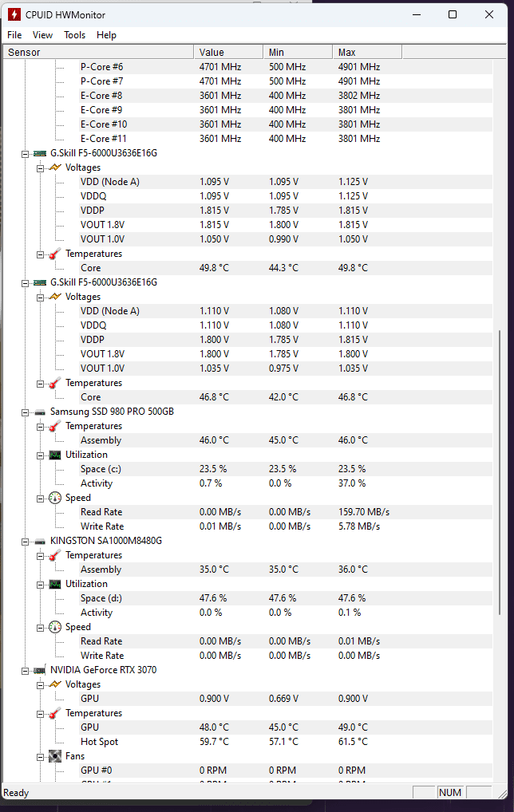Open the Help menu
Image resolution: width=514 pixels, height=812 pixels.
point(106,34)
